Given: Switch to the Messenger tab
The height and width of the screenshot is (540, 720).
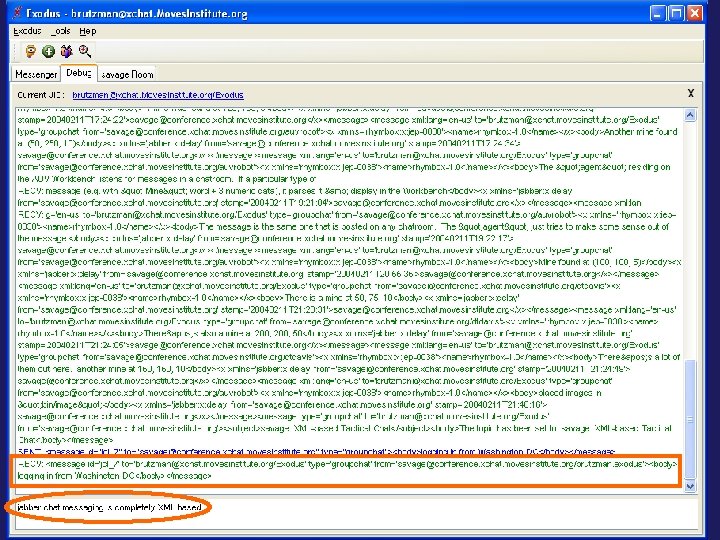Looking at the screenshot, I should click(36, 74).
